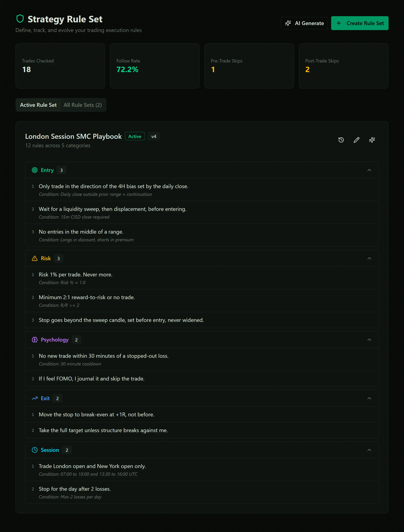Click the AI Generate button
The width and height of the screenshot is (404, 532).
[x=304, y=23]
